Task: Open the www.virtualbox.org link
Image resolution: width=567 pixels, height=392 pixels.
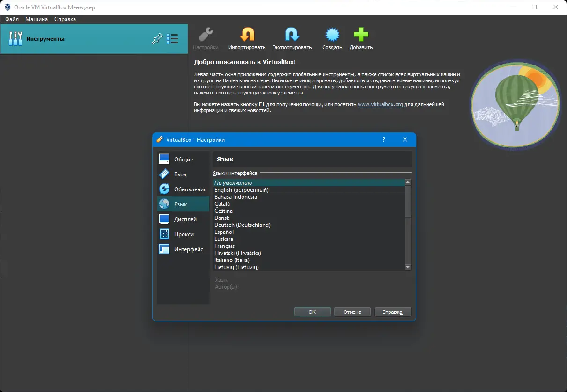Action: coord(380,104)
